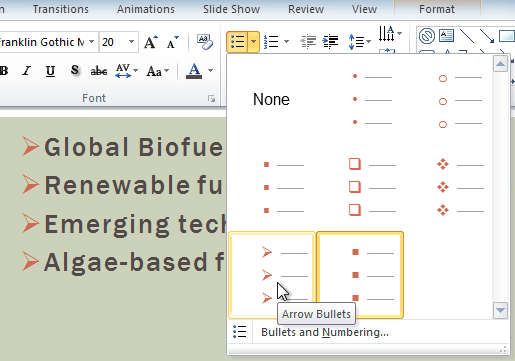Click the Numbering list icon
This screenshot has height=361, width=515.
[x=271, y=42]
